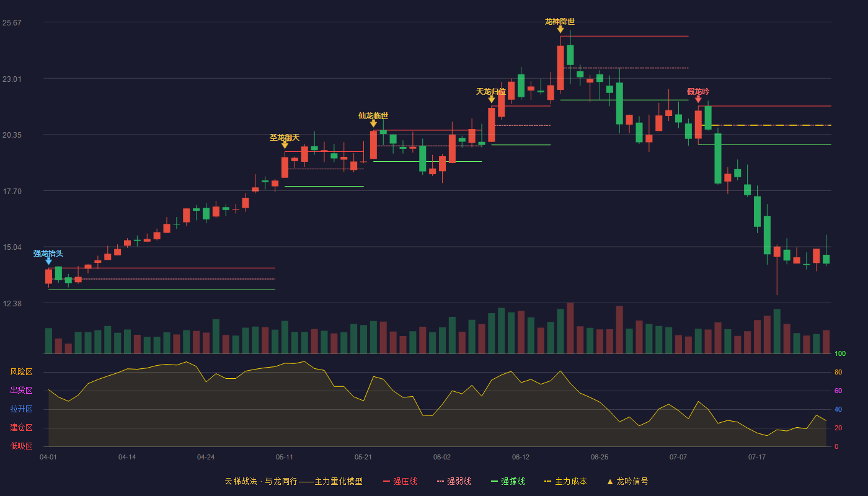Click the blue arrow under 强龙抬头
Image resolution: width=868 pixels, height=496 pixels.
48,262
